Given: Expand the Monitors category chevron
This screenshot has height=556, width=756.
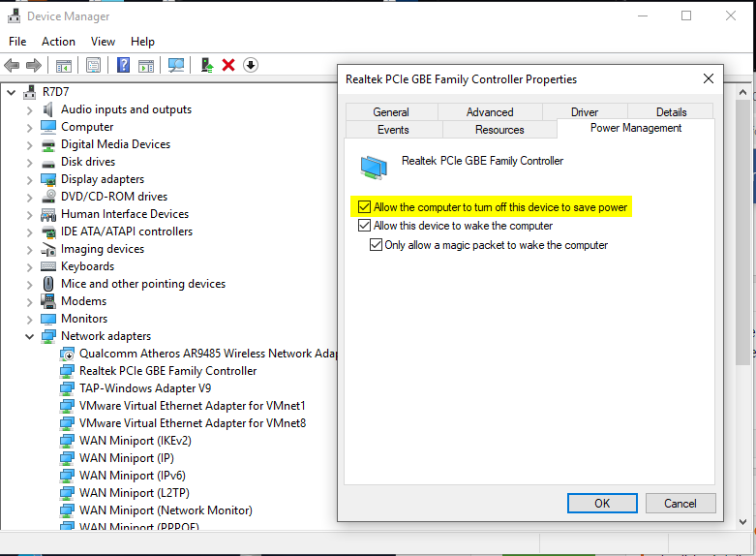Looking at the screenshot, I should pyautogui.click(x=29, y=320).
